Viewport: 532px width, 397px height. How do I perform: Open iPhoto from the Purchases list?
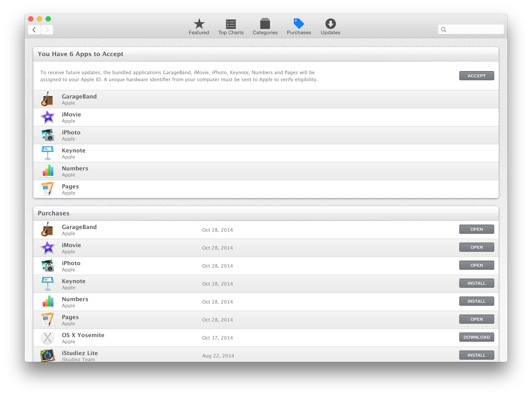(x=476, y=265)
